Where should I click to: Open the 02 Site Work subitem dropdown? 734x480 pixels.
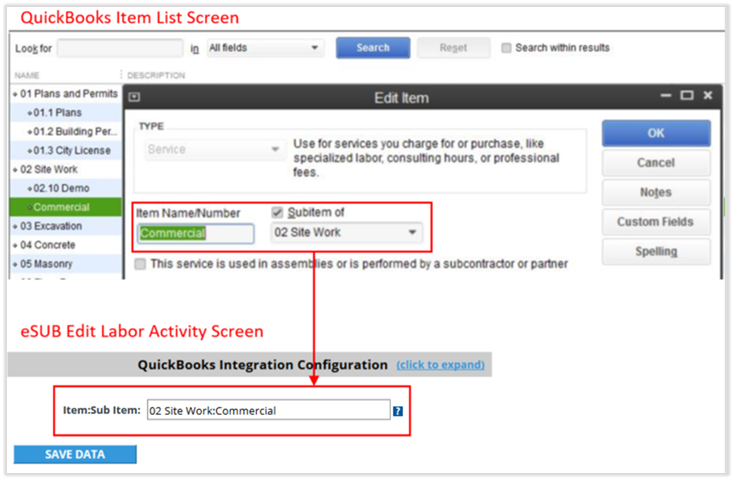coord(346,232)
